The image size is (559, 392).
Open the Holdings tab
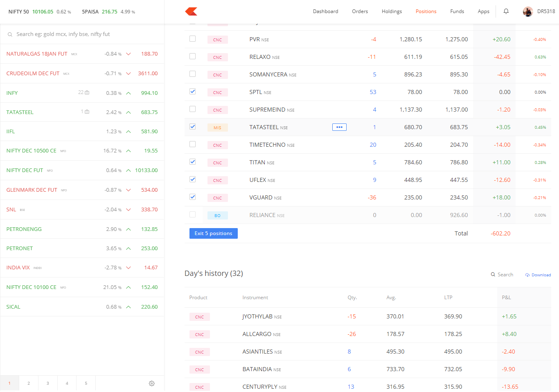(x=392, y=11)
